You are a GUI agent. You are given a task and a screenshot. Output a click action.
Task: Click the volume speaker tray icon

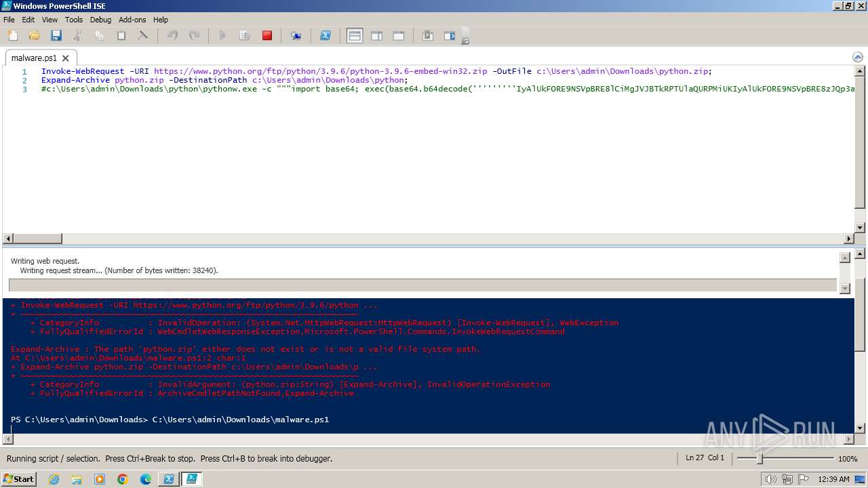coord(770,479)
